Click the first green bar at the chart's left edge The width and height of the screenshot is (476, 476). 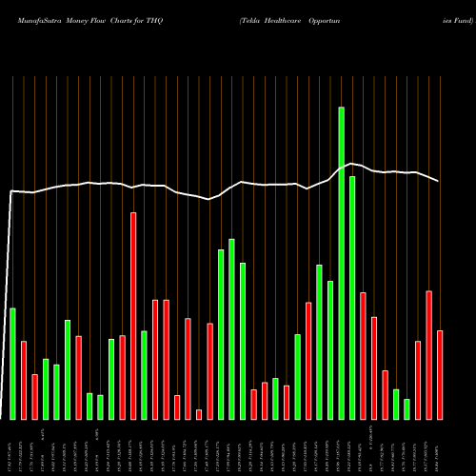(12, 364)
